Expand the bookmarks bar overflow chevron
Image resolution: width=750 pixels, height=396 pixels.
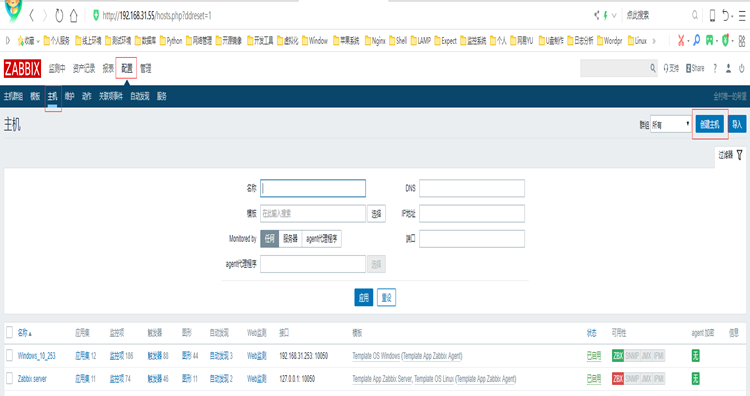654,41
